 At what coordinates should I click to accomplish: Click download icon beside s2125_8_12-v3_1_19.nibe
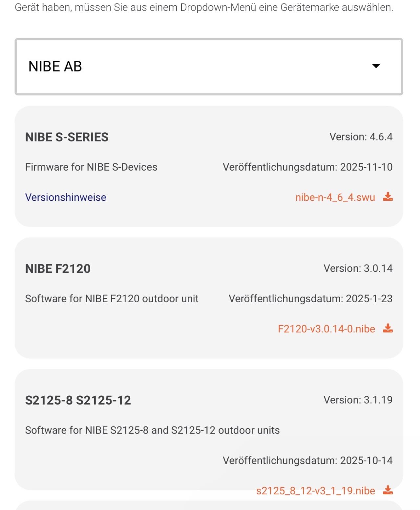(x=388, y=490)
